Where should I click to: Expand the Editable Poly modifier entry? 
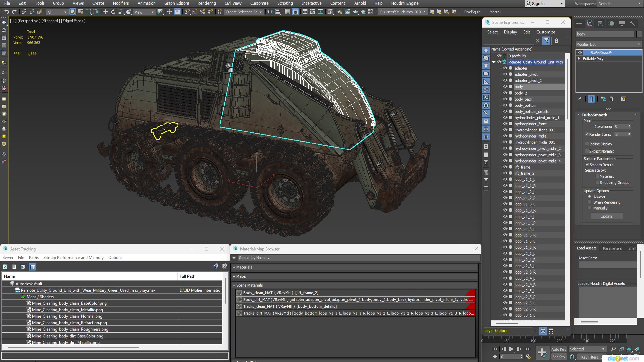[579, 59]
